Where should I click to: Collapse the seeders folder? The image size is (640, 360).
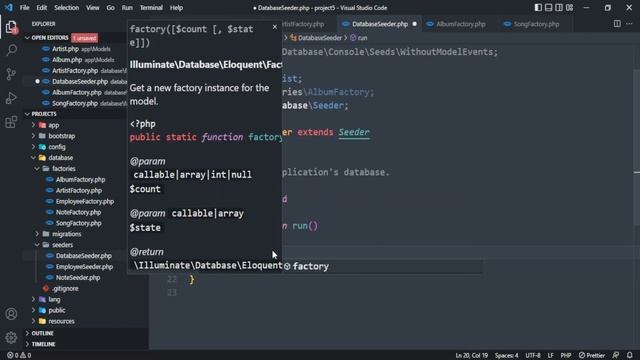coord(62,245)
